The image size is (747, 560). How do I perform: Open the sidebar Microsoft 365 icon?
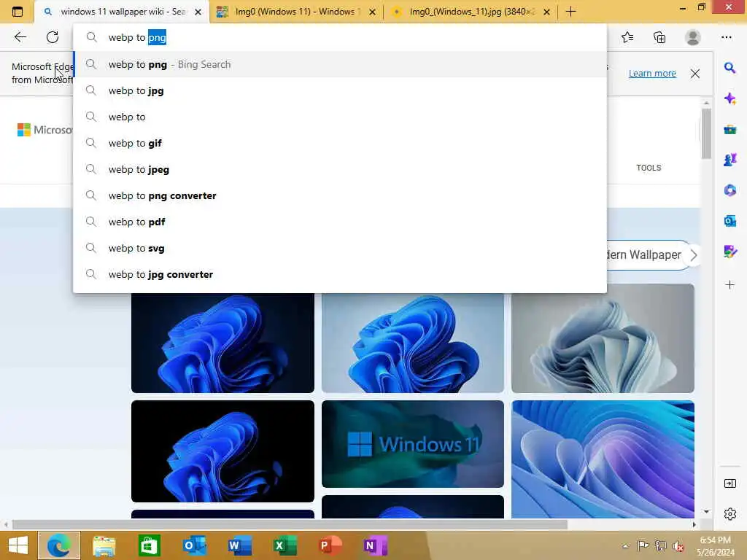click(729, 190)
